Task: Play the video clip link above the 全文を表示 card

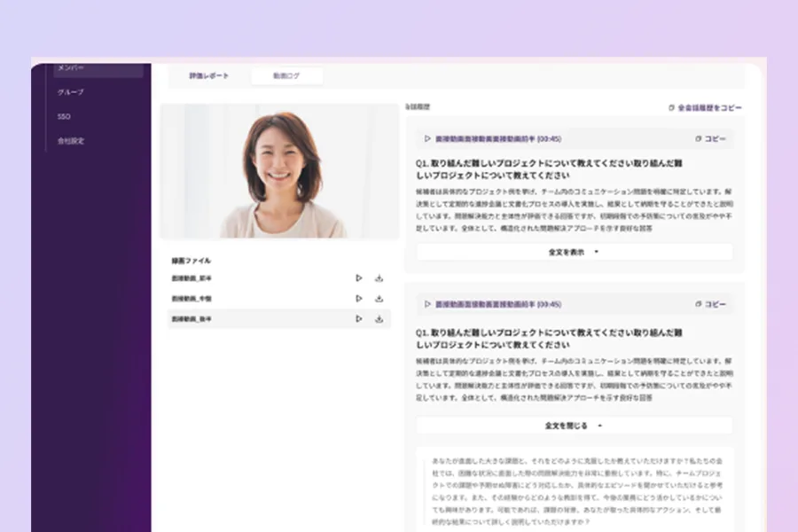Action: (x=493, y=138)
